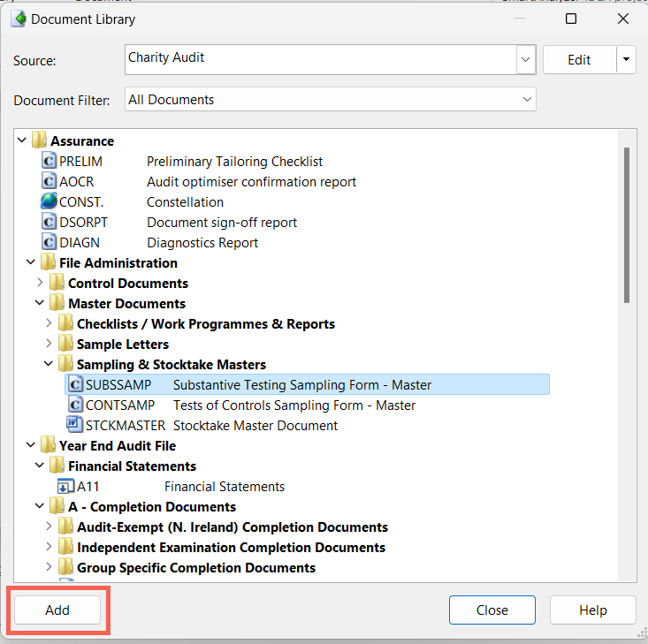Click the Constellation globe icon
Image resolution: width=648 pixels, height=644 pixels.
[x=49, y=201]
